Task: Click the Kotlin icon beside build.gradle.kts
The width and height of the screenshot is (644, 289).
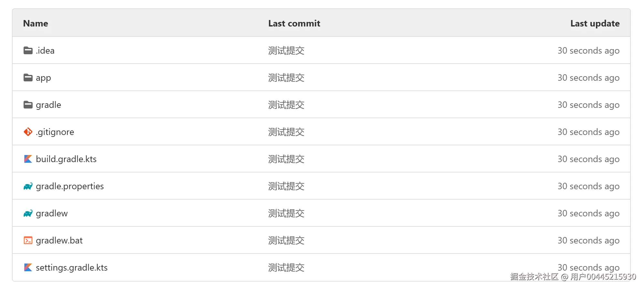Action: [28, 159]
